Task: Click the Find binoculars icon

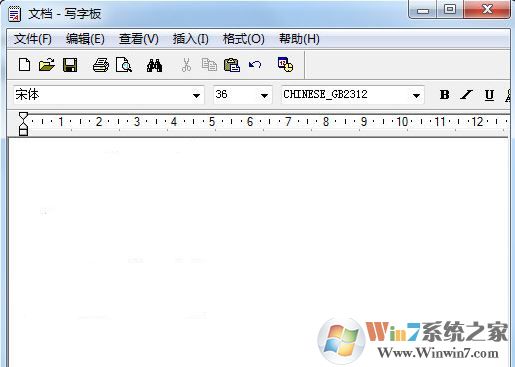Action: [x=154, y=65]
